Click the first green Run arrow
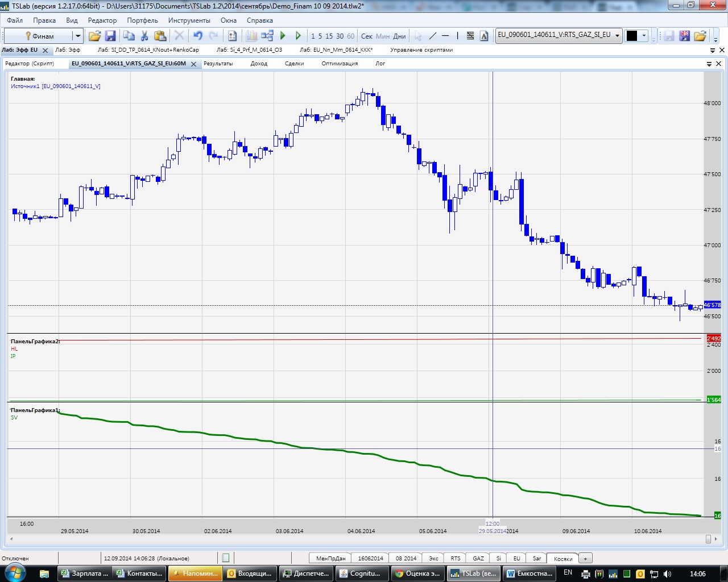728x582 pixels. [283, 36]
